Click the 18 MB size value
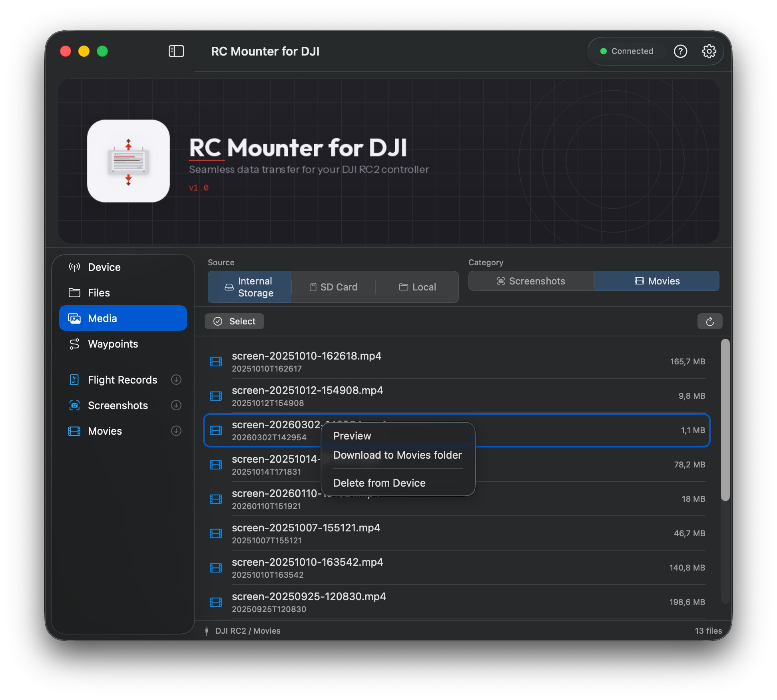 pos(693,499)
